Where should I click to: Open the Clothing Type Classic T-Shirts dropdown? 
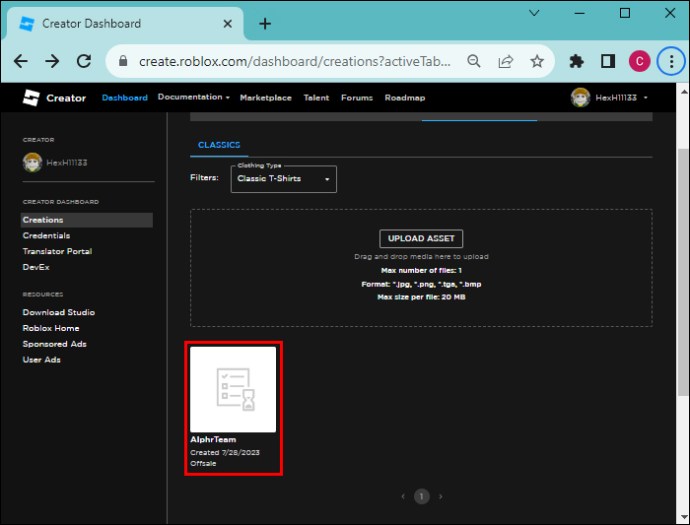283,179
